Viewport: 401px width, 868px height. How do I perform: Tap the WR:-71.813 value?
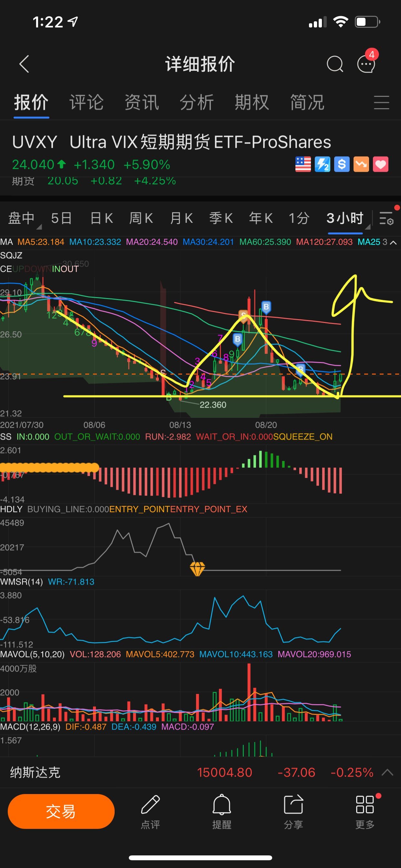coord(71,582)
